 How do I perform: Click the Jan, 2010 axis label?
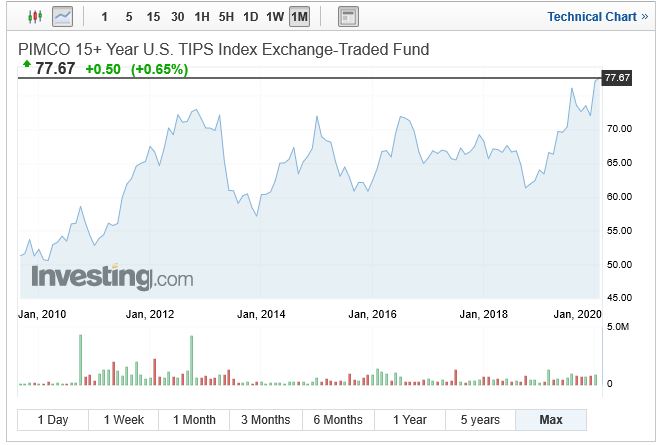tap(42, 314)
